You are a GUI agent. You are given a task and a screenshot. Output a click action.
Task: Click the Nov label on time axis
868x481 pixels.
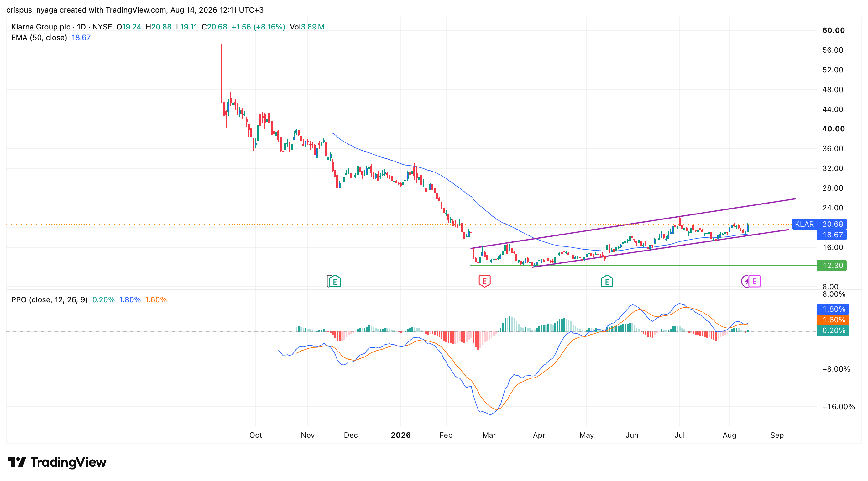pos(308,435)
